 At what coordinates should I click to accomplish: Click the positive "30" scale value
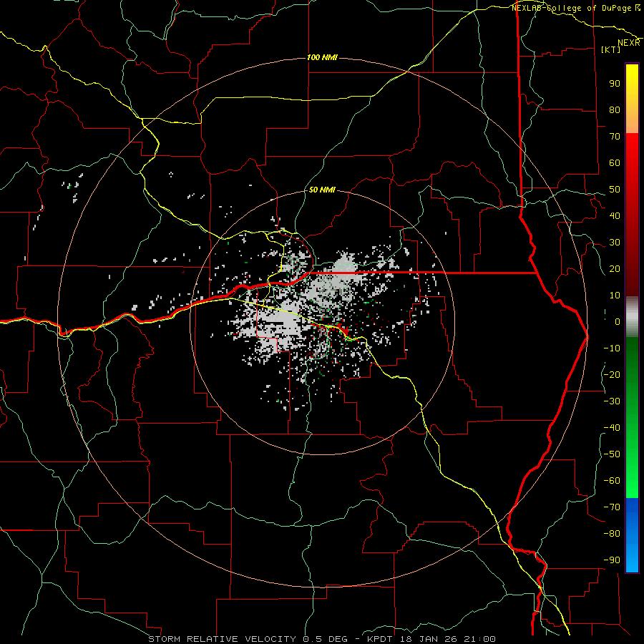(615, 243)
